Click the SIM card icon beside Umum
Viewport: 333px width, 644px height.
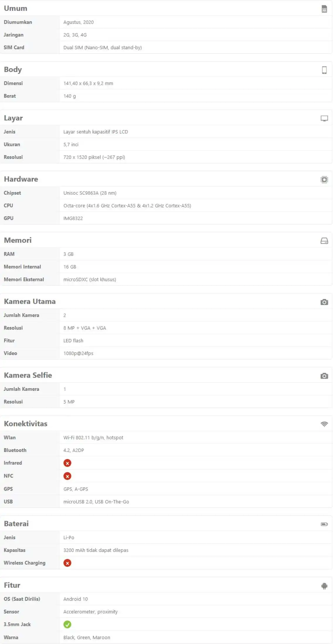pos(324,9)
